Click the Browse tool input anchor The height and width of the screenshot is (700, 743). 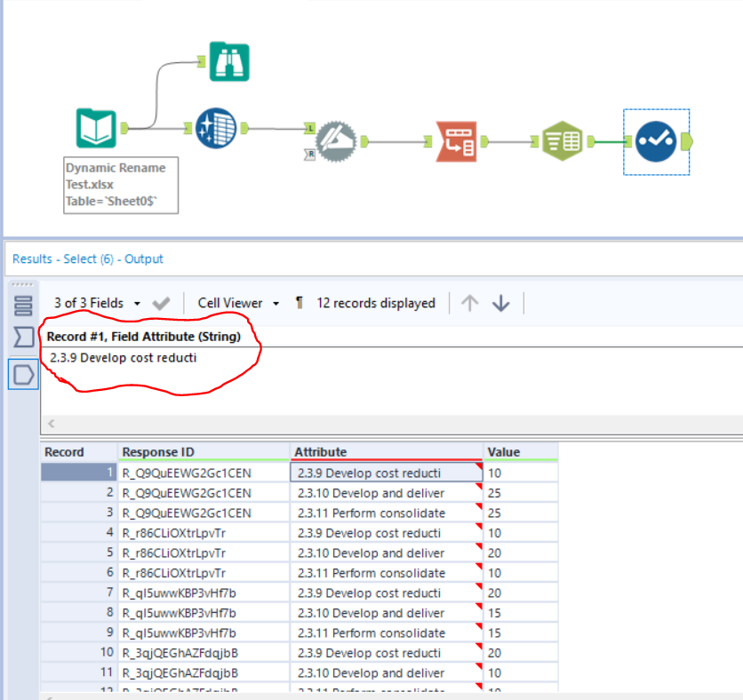tap(202, 61)
